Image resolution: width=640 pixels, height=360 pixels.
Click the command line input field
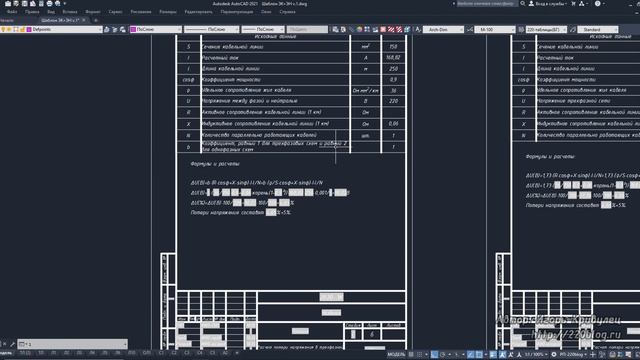pyautogui.click(x=73, y=344)
